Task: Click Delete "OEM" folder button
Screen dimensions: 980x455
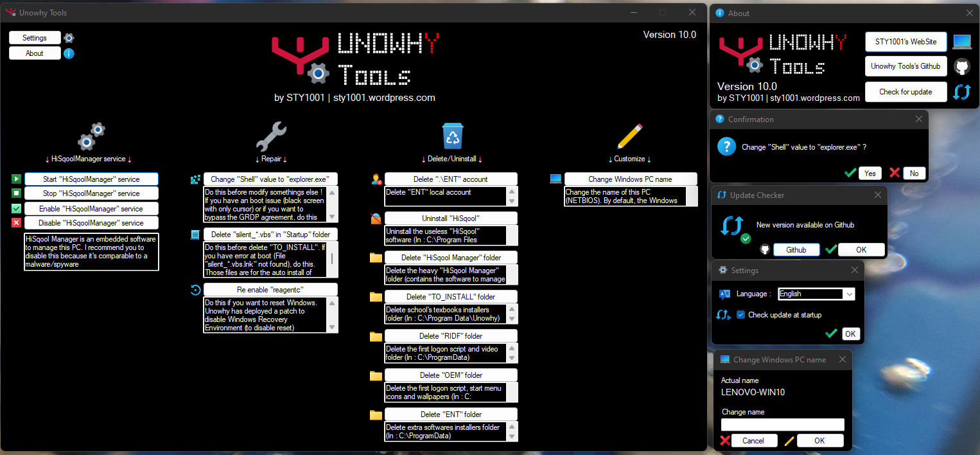Action: click(x=451, y=375)
